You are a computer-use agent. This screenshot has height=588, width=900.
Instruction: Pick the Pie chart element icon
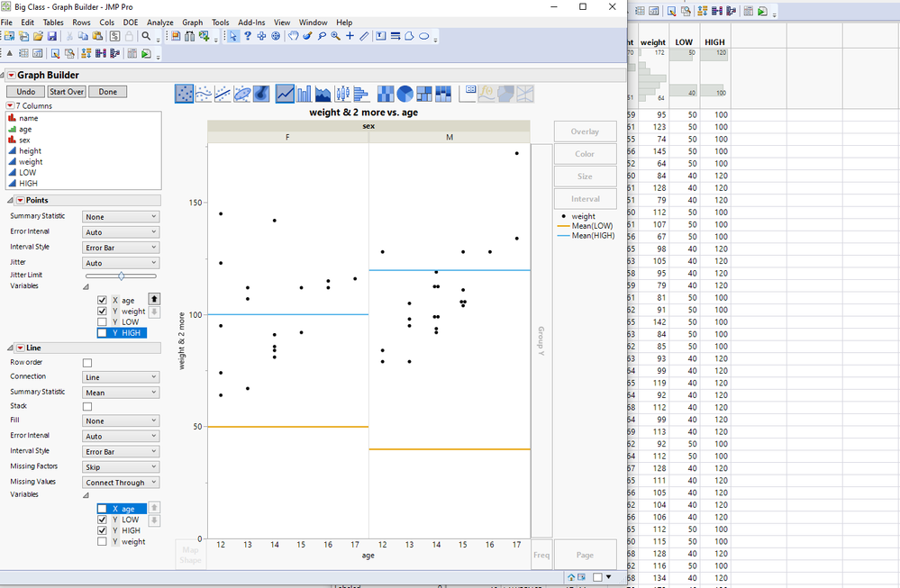405,94
